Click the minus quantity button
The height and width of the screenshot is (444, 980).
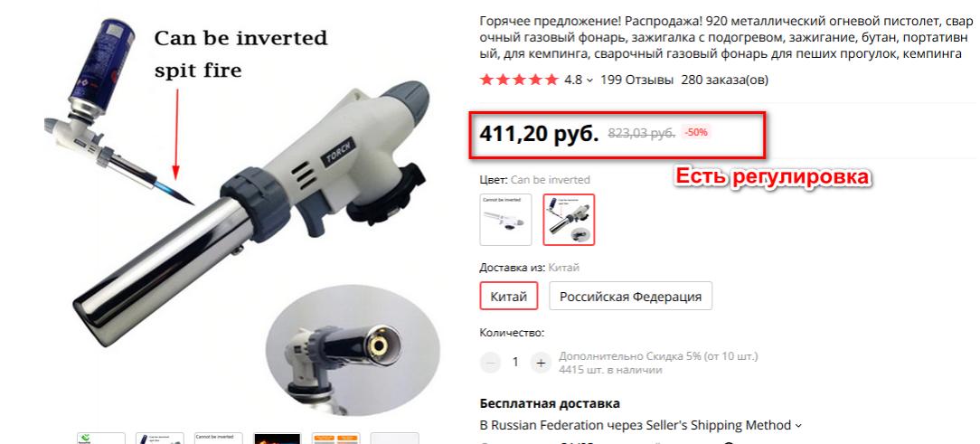491,362
